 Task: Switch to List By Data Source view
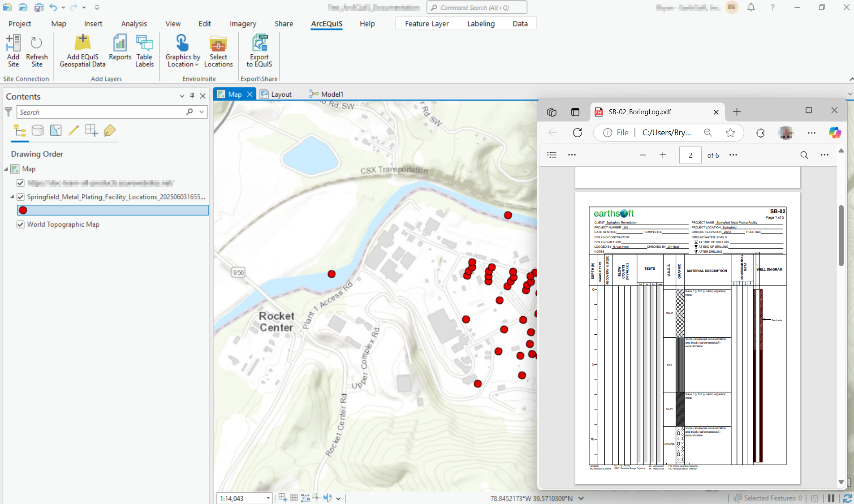point(38,130)
